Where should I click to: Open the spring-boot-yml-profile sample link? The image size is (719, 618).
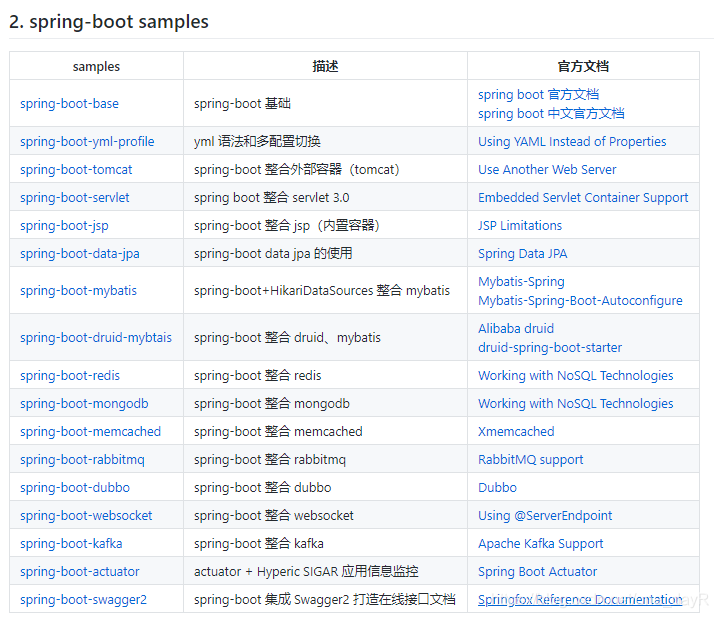tap(87, 142)
